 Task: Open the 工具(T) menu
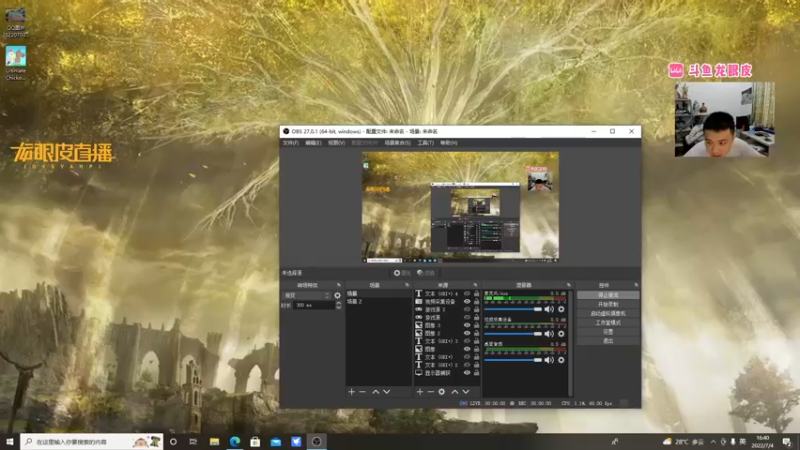[426, 143]
